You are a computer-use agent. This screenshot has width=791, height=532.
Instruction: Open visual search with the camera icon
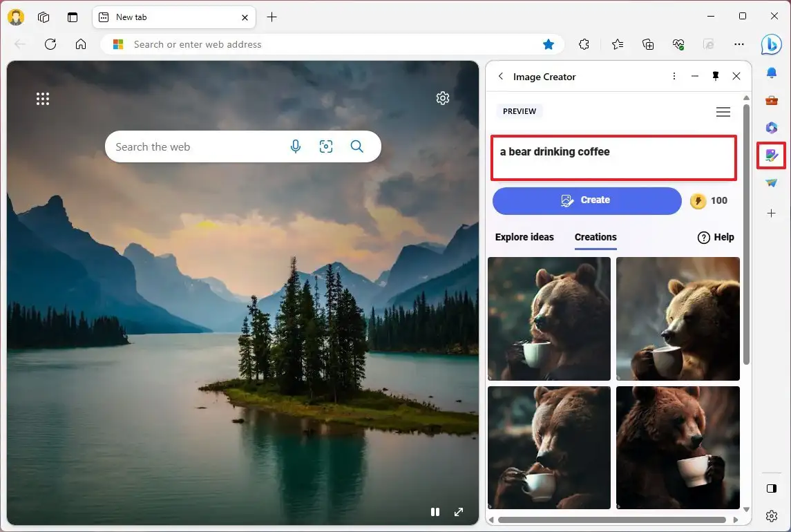tap(326, 146)
